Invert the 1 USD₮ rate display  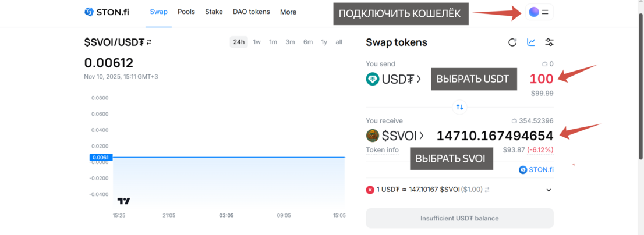[x=487, y=190]
